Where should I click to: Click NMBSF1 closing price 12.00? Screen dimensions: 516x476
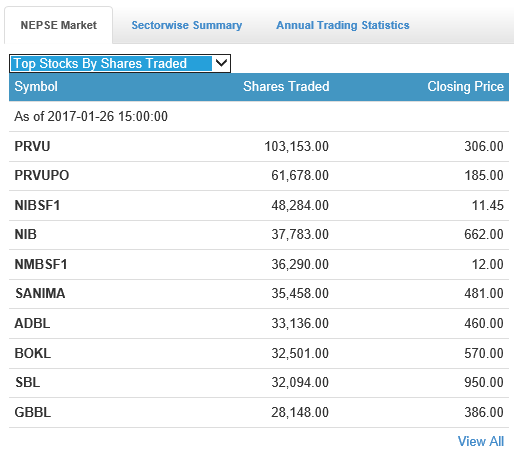(x=488, y=264)
